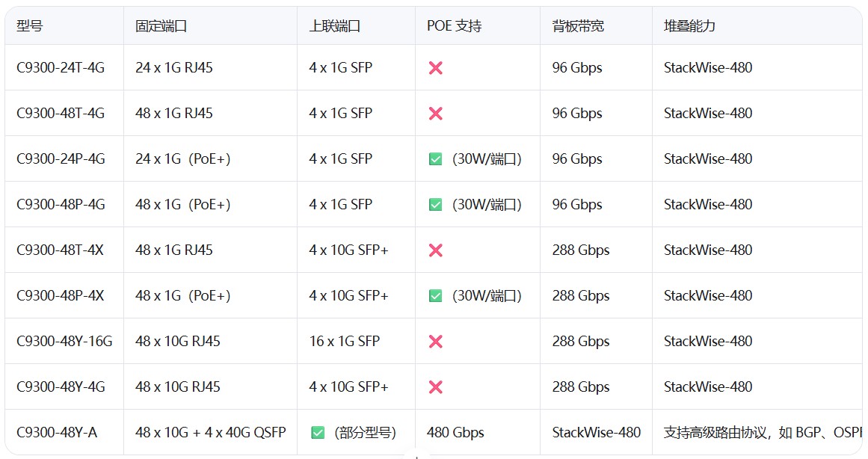Select the C9300-48Y-16G model cell

click(64, 342)
